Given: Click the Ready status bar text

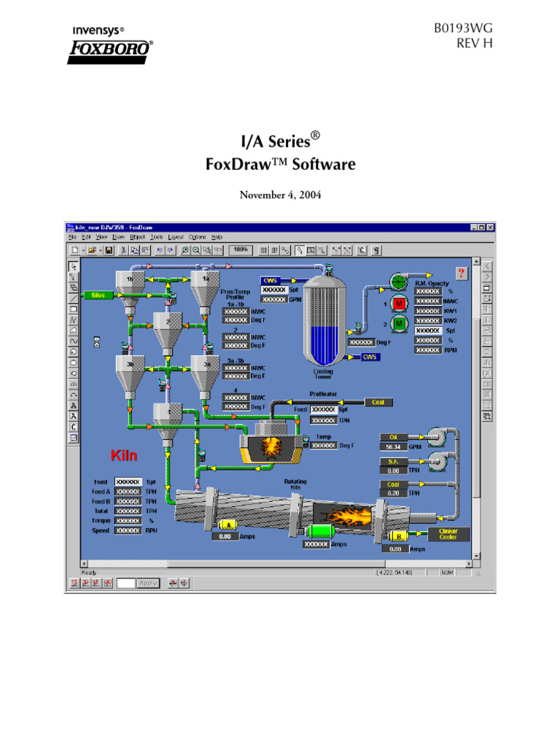Looking at the screenshot, I should pos(88,573).
